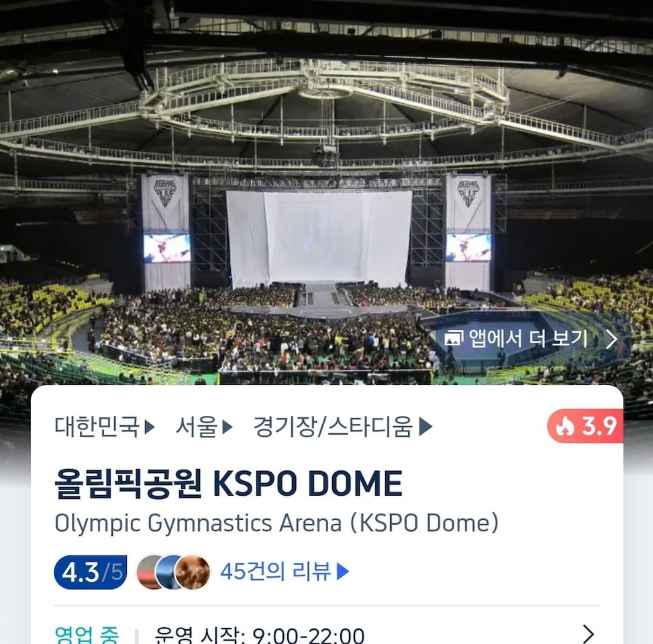Select the 대한민국 breadcrumb
Viewport: 653px width, 644px height.
coord(97,427)
